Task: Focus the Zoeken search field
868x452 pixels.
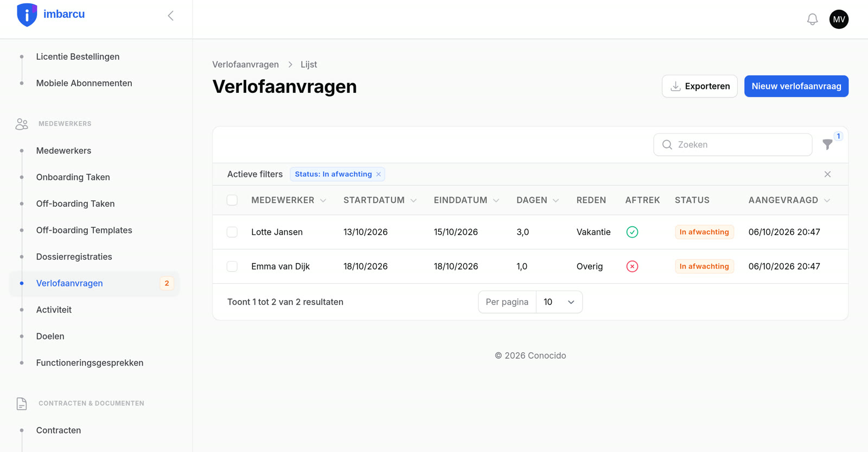Action: (733, 145)
